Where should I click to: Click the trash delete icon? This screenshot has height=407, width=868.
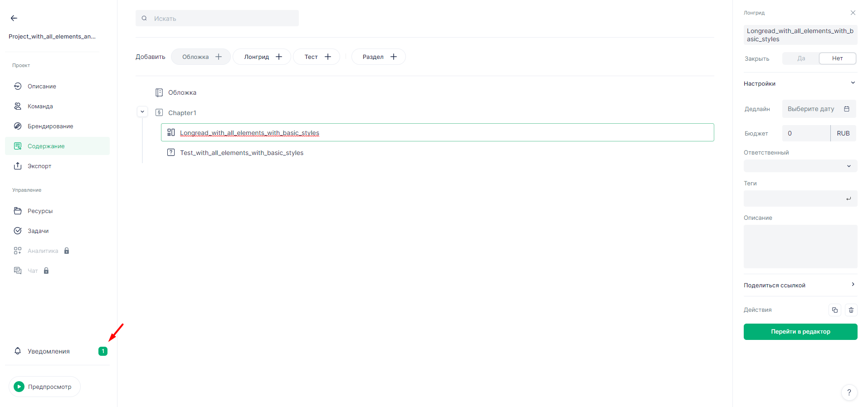[x=851, y=310]
